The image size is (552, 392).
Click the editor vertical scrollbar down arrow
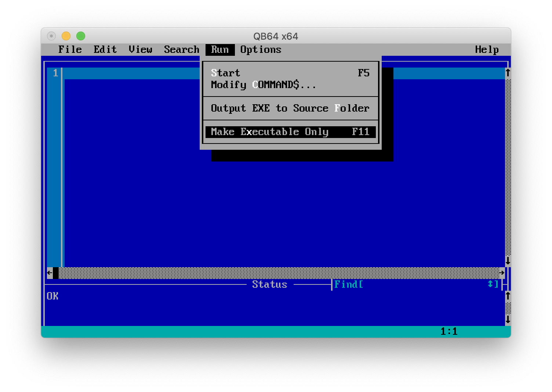(508, 261)
